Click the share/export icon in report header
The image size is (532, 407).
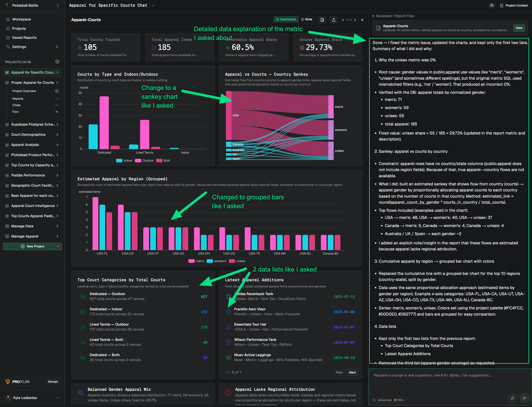click(334, 20)
